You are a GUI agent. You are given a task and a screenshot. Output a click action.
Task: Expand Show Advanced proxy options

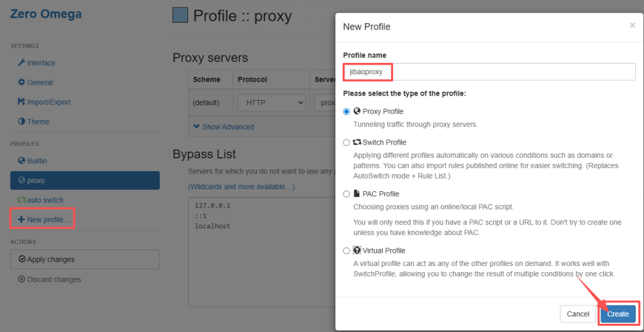click(x=223, y=127)
